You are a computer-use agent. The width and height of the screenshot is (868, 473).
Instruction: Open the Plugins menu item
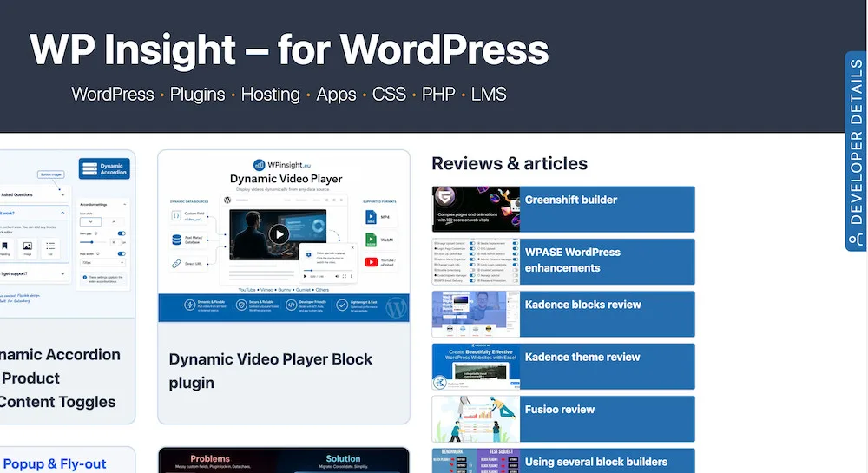[197, 94]
